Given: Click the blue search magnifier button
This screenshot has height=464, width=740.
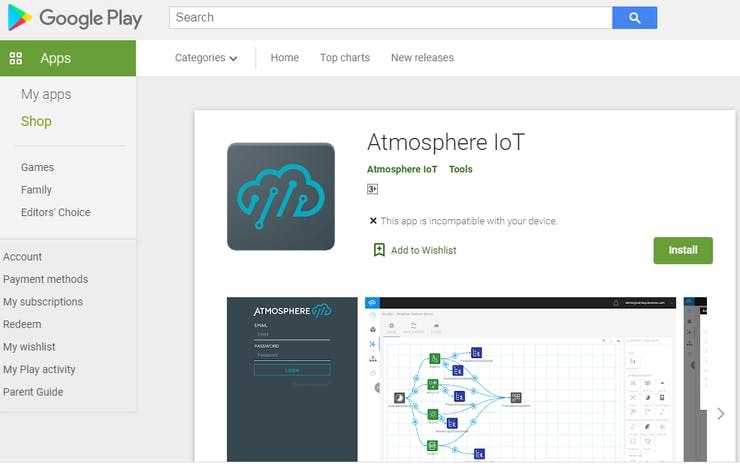Looking at the screenshot, I should pos(634,18).
